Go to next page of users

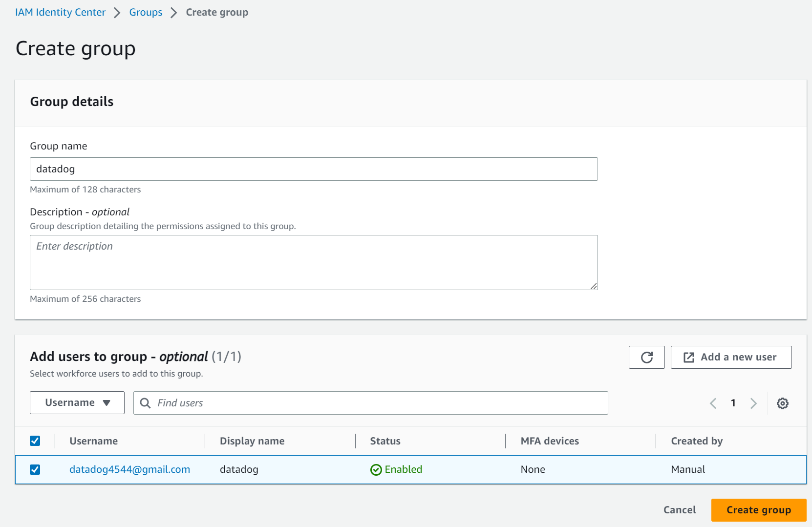(x=753, y=403)
